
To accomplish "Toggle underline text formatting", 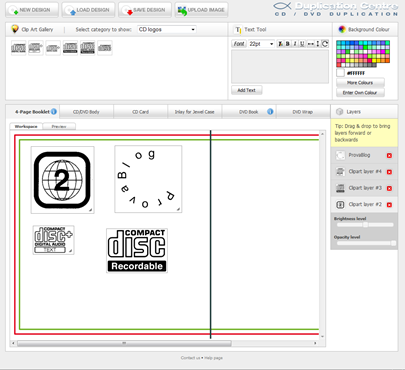I will coord(302,44).
